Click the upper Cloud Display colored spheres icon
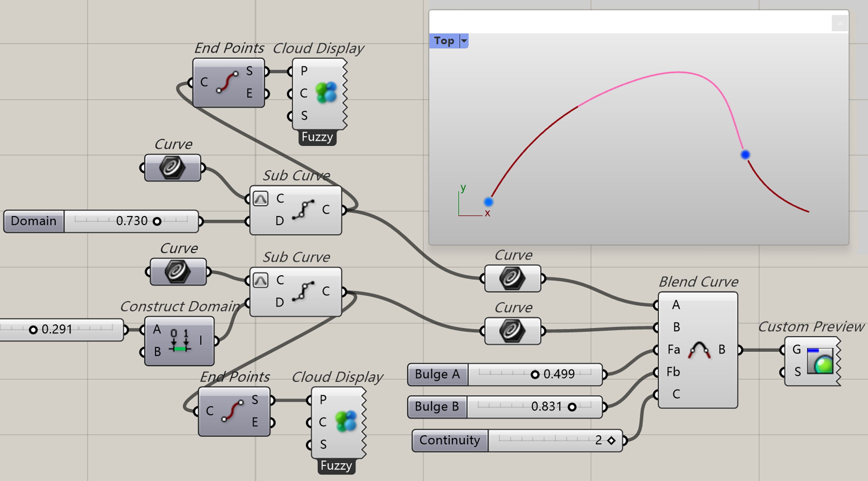Image resolution: width=868 pixels, height=481 pixels. tap(326, 93)
